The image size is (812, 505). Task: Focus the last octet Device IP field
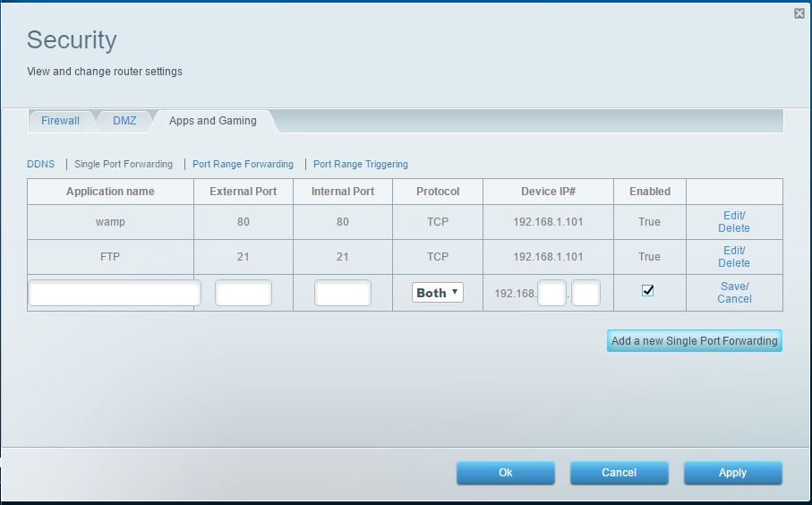[585, 293]
